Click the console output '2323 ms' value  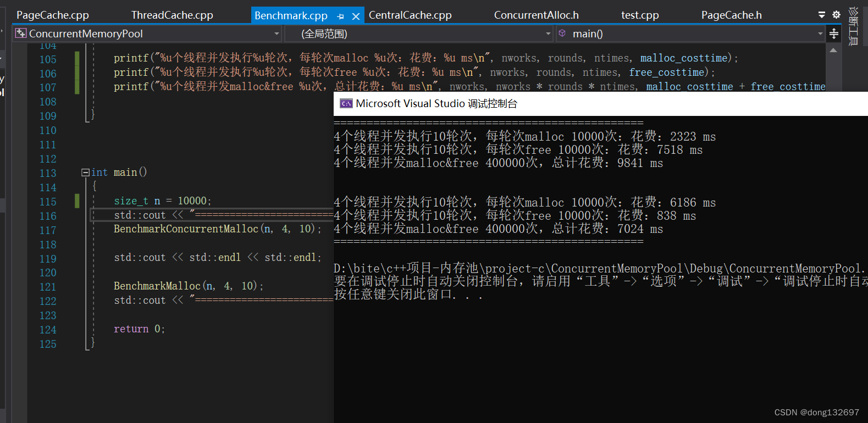coord(693,137)
